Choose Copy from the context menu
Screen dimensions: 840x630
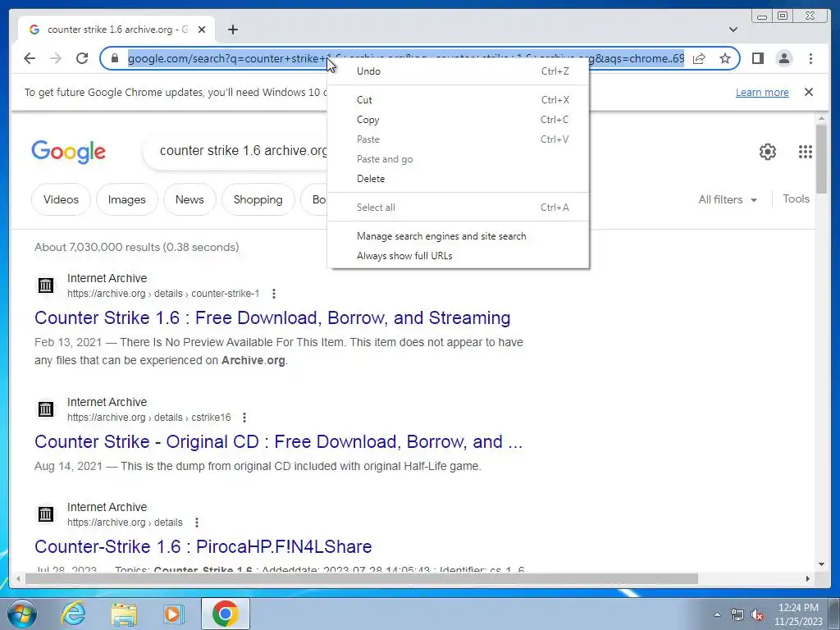pyautogui.click(x=458, y=120)
